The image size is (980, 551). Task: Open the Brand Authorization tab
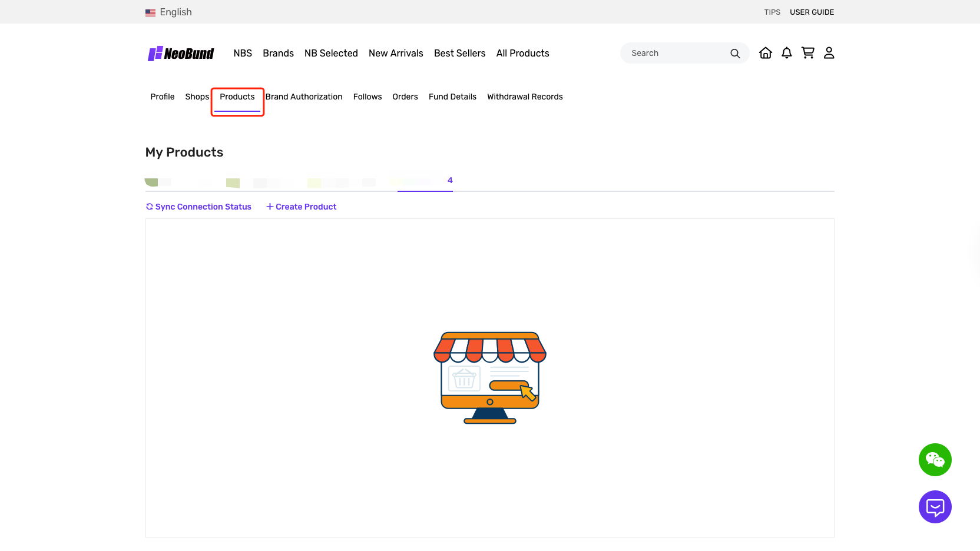[304, 97]
